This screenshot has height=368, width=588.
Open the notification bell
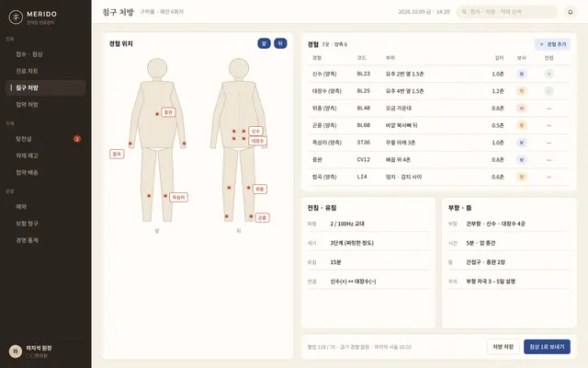point(570,12)
